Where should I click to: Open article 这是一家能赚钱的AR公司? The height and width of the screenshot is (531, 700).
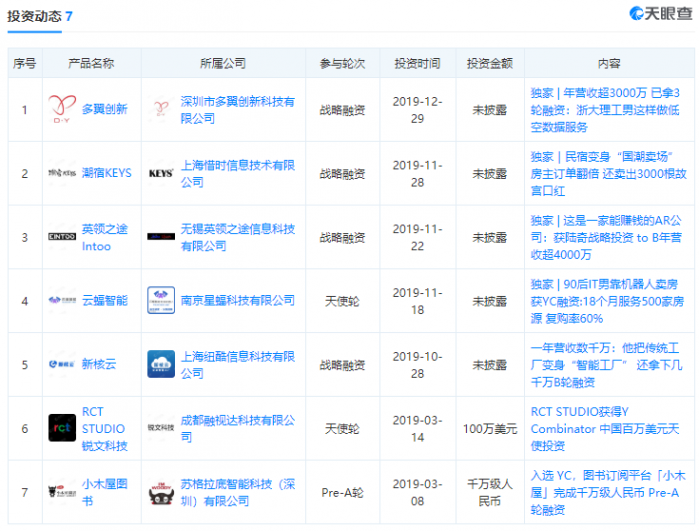[x=606, y=237]
